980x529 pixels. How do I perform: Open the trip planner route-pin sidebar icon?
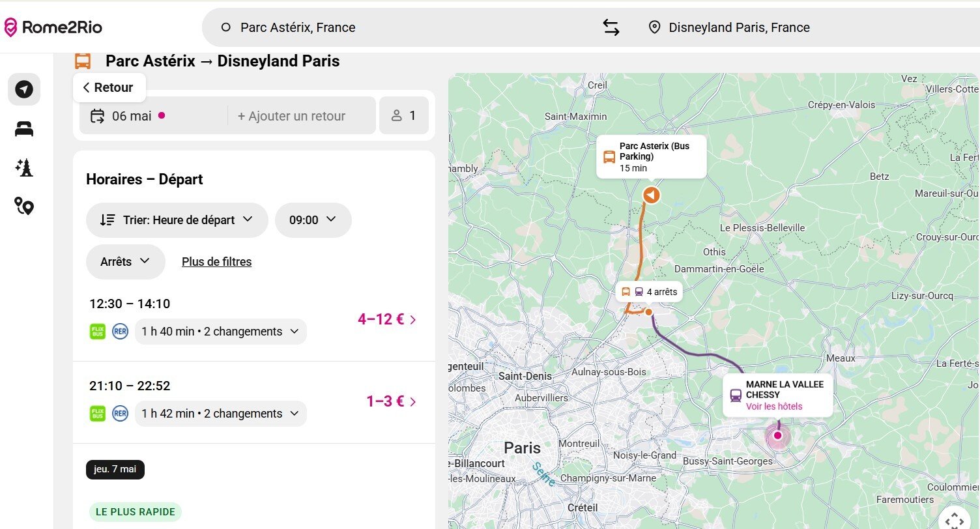tap(24, 207)
